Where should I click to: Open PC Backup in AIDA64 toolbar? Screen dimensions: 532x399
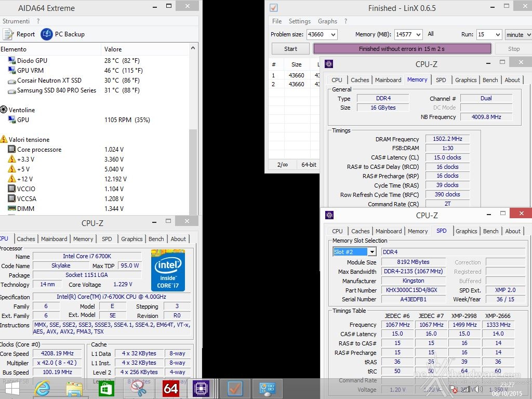(x=62, y=34)
